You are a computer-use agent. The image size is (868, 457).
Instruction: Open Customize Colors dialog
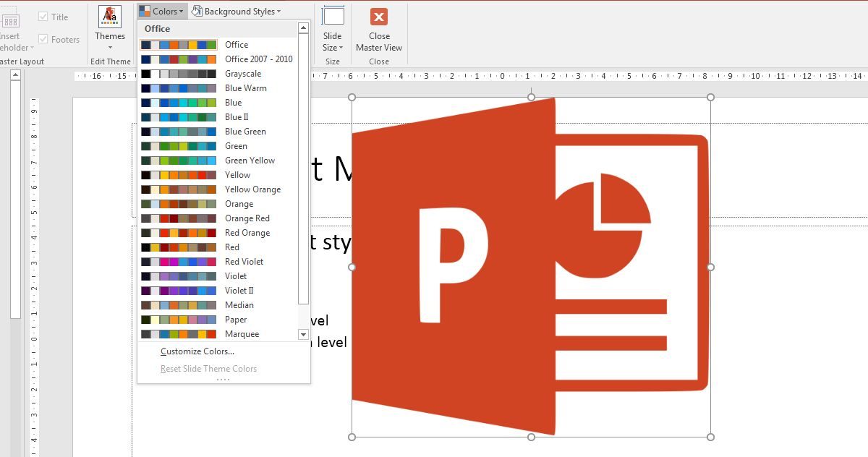click(197, 351)
